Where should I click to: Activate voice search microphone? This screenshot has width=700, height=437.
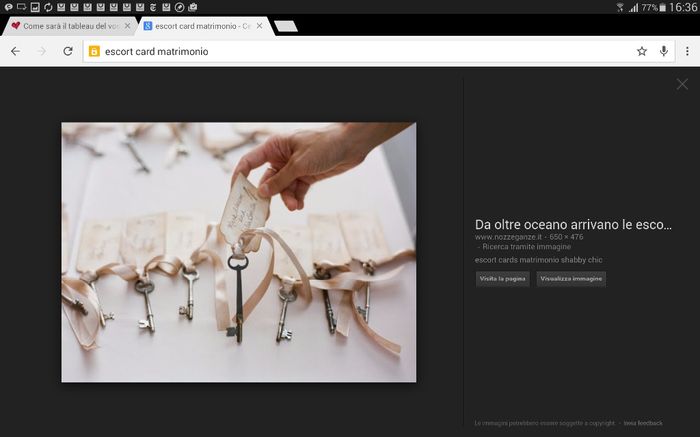point(664,51)
